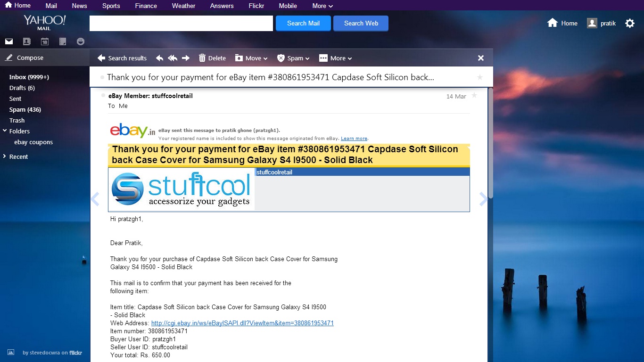Screen dimensions: 644x362
Task: Open the settings gear icon
Action: (630, 23)
